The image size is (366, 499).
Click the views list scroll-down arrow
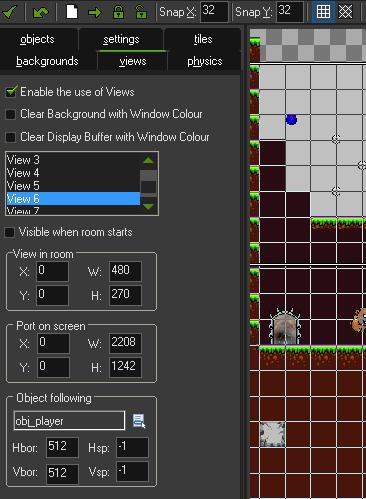pyautogui.click(x=148, y=207)
